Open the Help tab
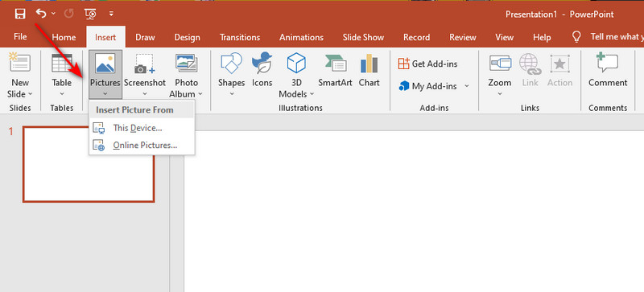The height and width of the screenshot is (292, 644). click(542, 37)
